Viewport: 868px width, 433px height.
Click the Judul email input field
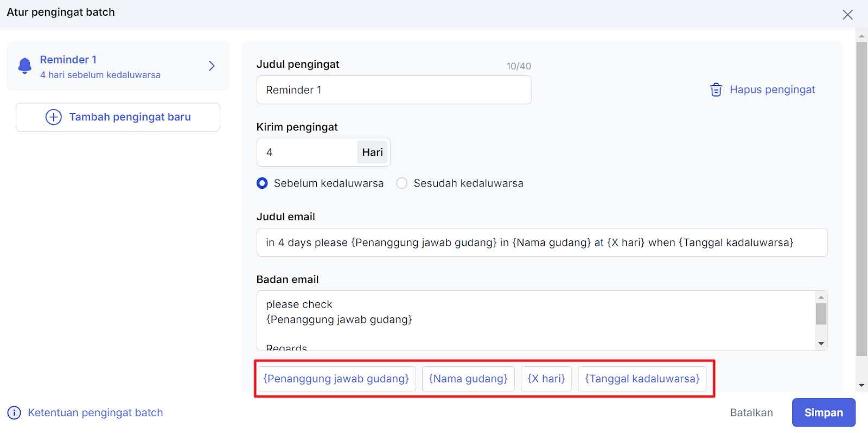(541, 243)
